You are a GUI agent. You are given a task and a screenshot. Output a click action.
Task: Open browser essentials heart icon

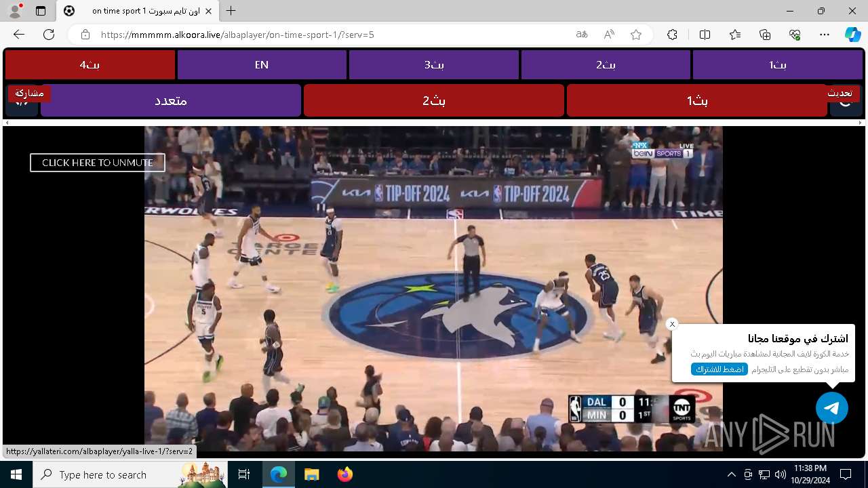pyautogui.click(x=795, y=35)
